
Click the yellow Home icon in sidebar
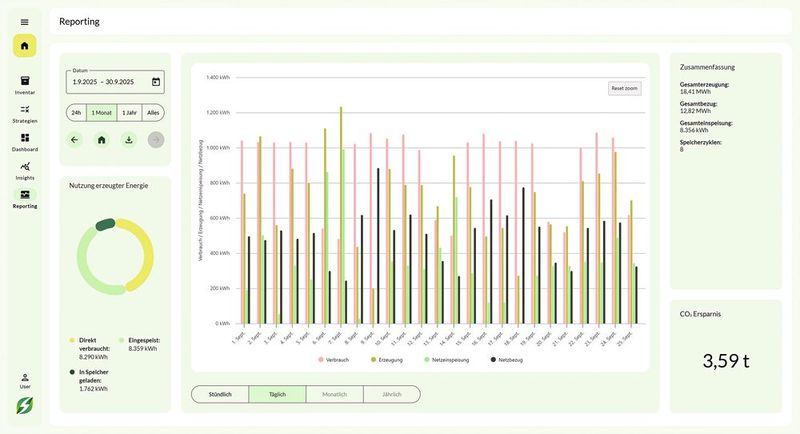[24, 46]
